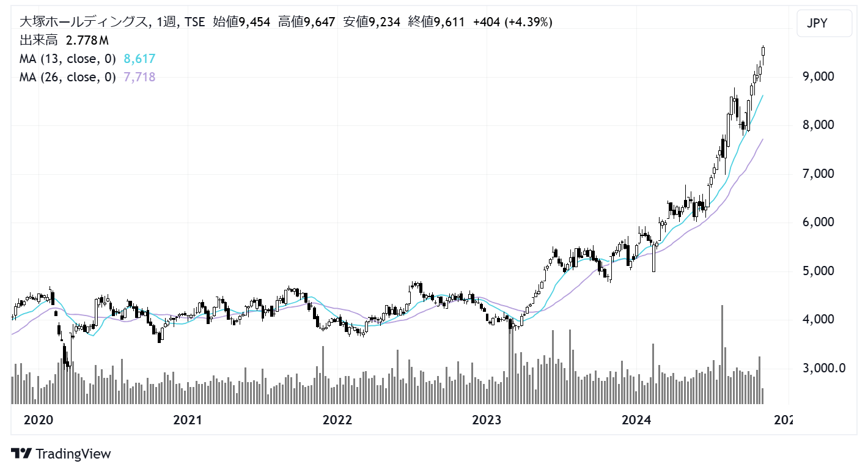Image resolution: width=868 pixels, height=472 pixels.
Task: Click the 終値9,611 close price
Action: click(436, 23)
